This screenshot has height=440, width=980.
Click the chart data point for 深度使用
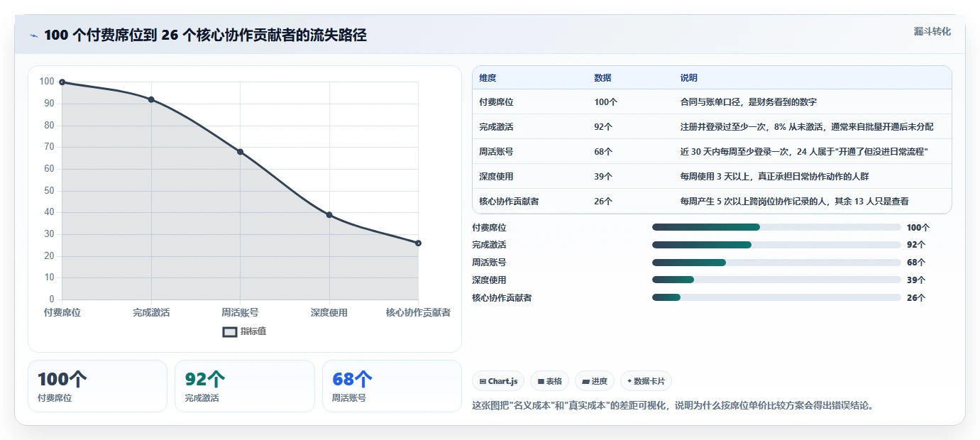coord(329,215)
